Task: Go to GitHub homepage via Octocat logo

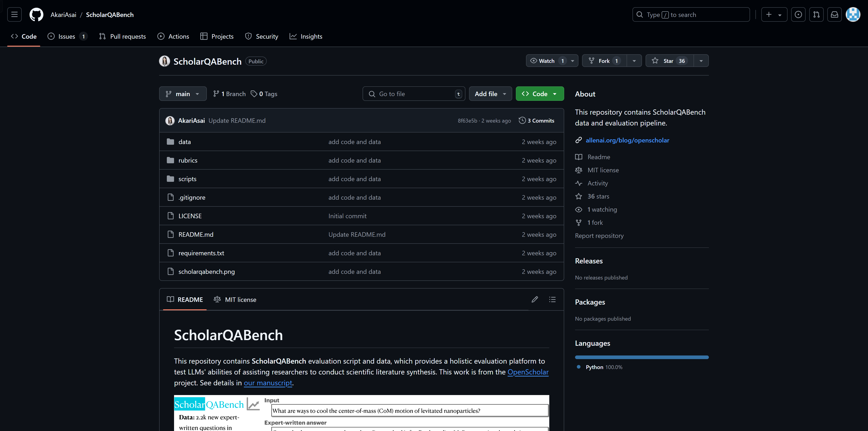Action: click(x=36, y=14)
